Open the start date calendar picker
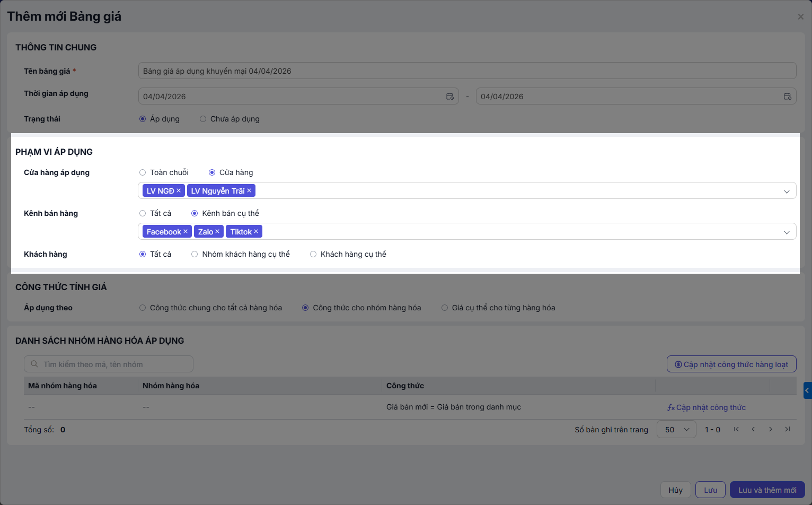The height and width of the screenshot is (505, 812). click(450, 97)
